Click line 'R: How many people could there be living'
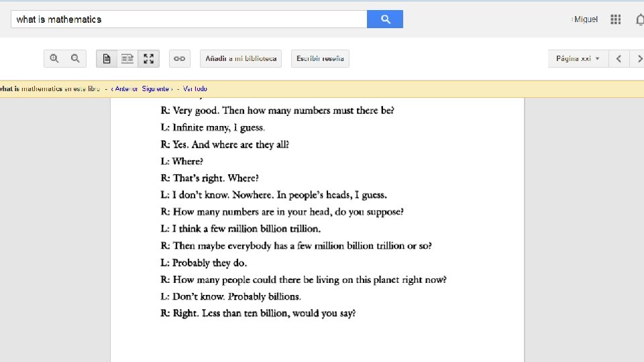Image resolution: width=644 pixels, height=362 pixels. tap(303, 280)
